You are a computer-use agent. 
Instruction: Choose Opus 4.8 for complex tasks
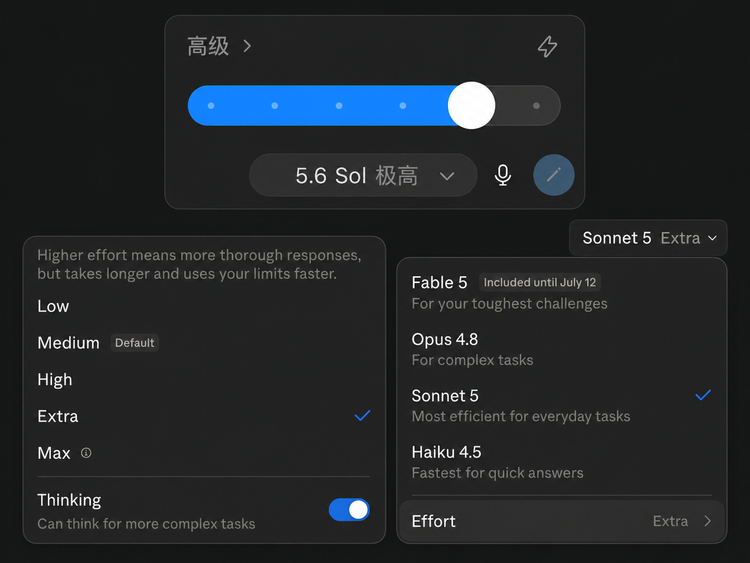point(562,349)
